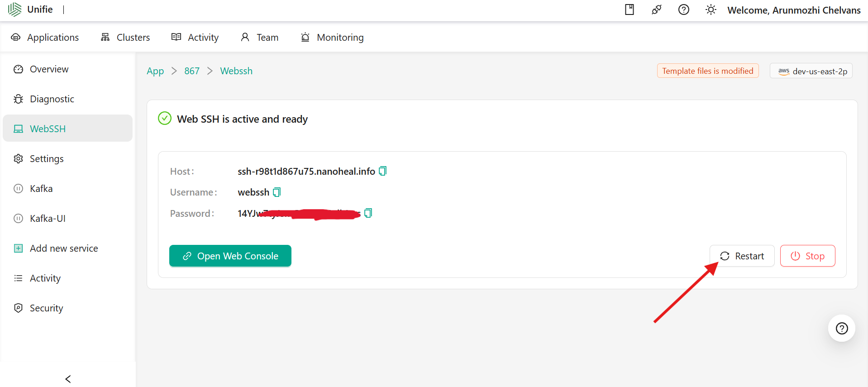Click Webssh breadcrumb link

tap(236, 71)
